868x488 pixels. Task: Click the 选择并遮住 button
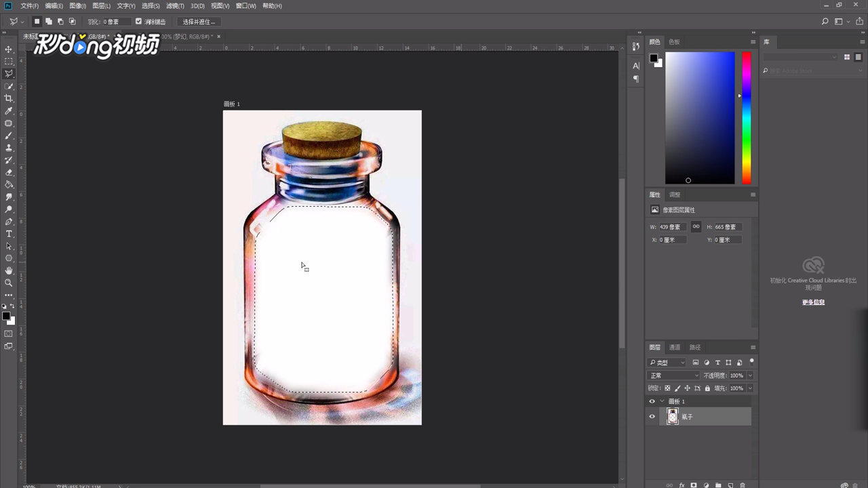pos(199,22)
